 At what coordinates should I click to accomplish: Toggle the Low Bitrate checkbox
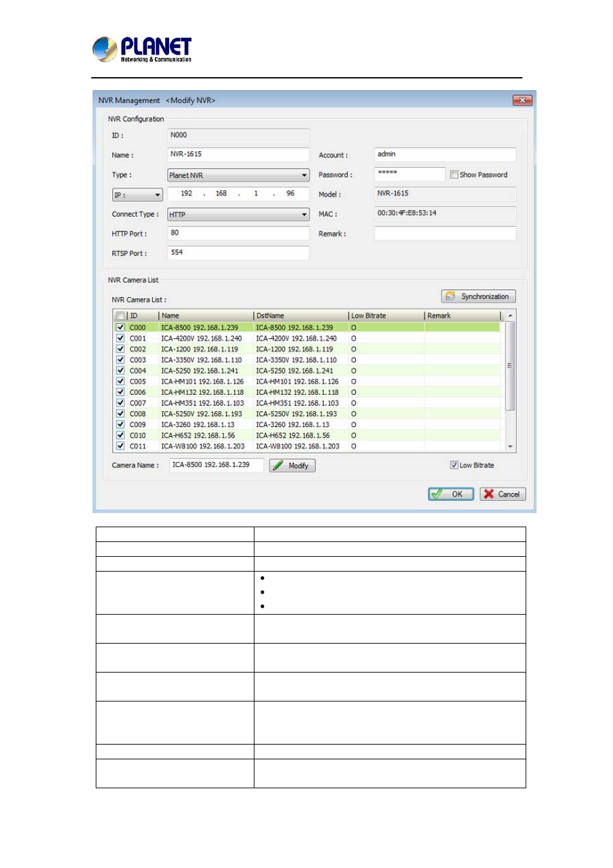[x=454, y=465]
